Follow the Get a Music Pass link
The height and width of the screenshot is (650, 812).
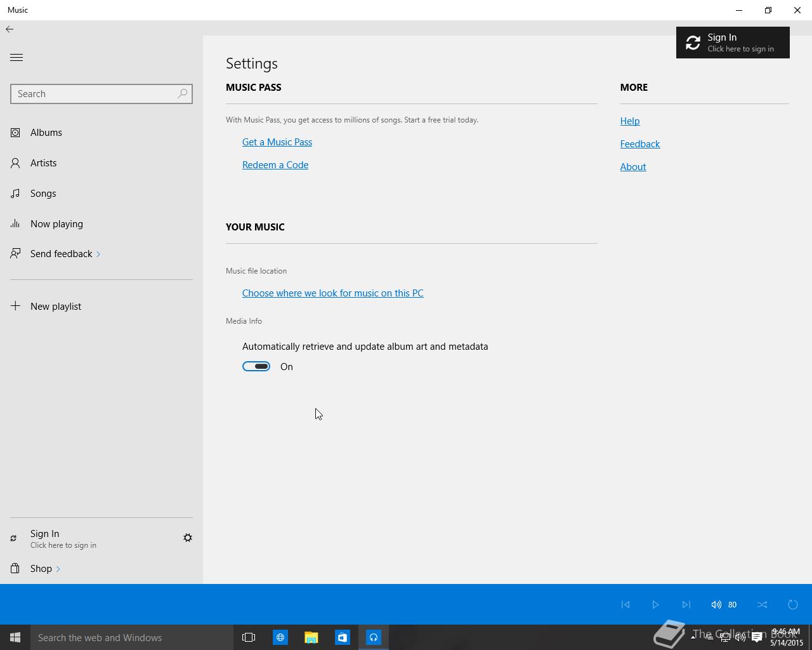[277, 142]
